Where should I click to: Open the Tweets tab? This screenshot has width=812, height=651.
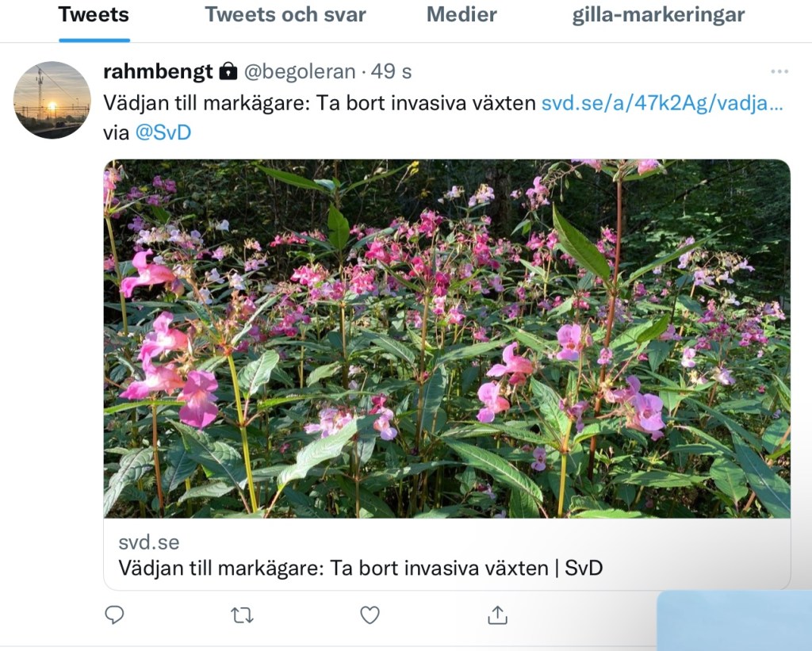tap(94, 15)
